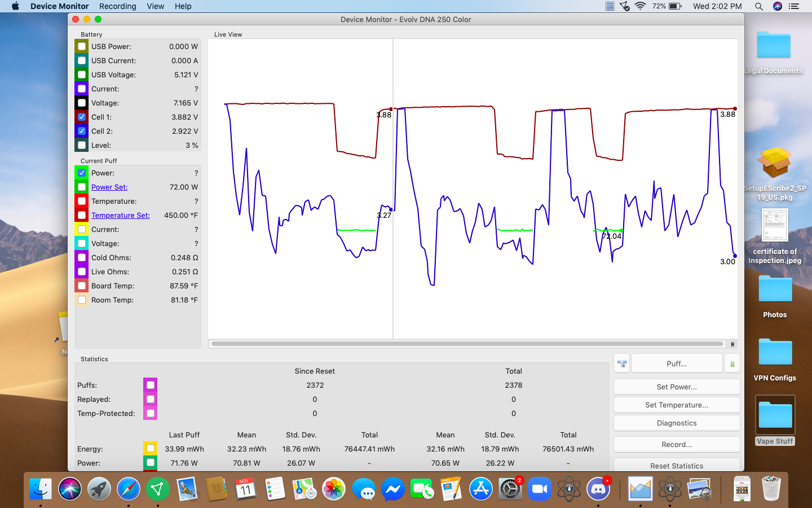Screen dimensions: 812x508
Task: Click the Power Set link
Action: (x=109, y=187)
